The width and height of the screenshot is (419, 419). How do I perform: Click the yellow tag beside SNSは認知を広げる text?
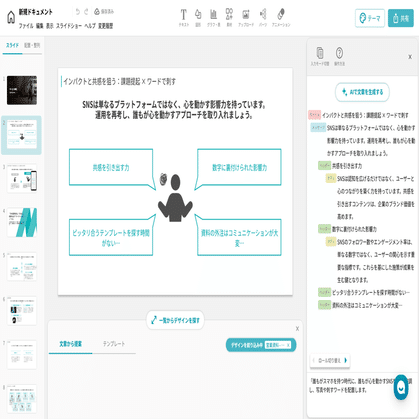[x=331, y=178]
